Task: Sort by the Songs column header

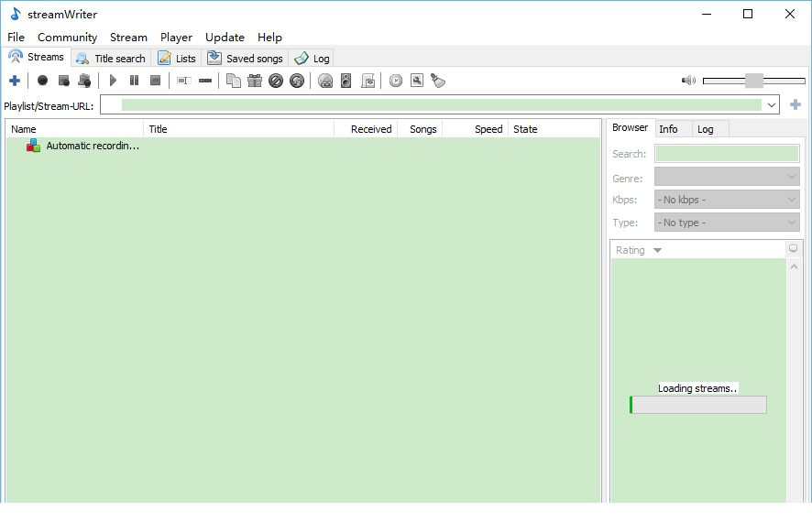Action: pyautogui.click(x=420, y=129)
